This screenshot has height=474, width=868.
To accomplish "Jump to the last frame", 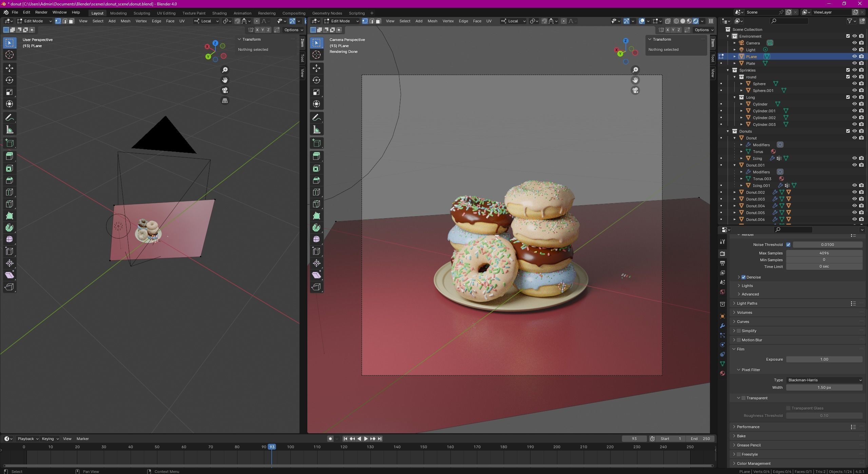I will (380, 439).
